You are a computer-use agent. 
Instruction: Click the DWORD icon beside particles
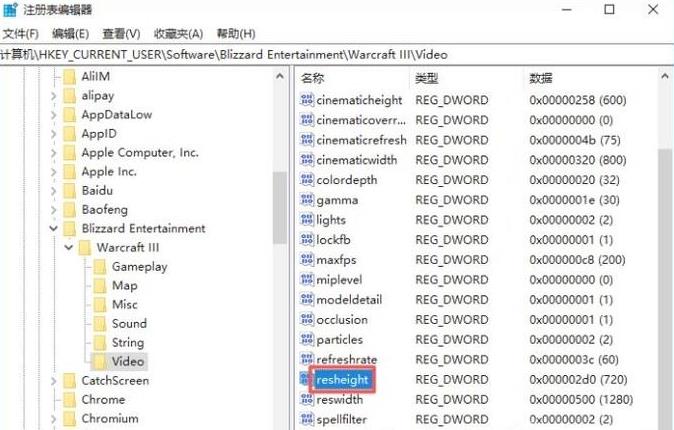click(x=307, y=339)
